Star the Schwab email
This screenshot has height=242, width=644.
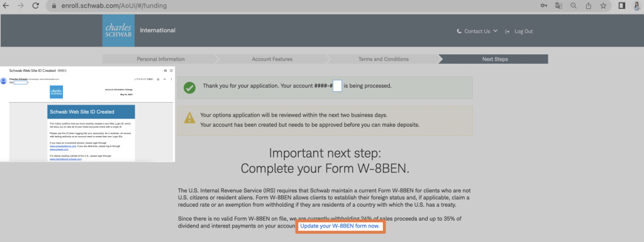158,79
